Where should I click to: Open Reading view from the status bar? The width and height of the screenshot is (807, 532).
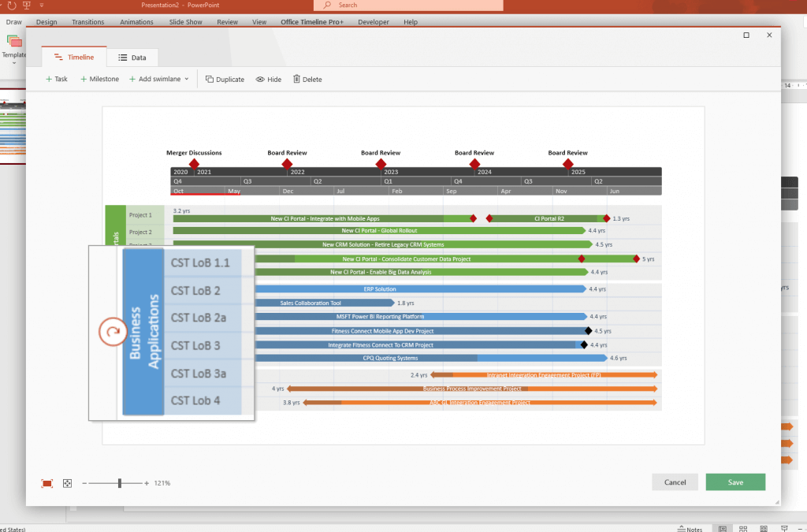[x=763, y=528]
